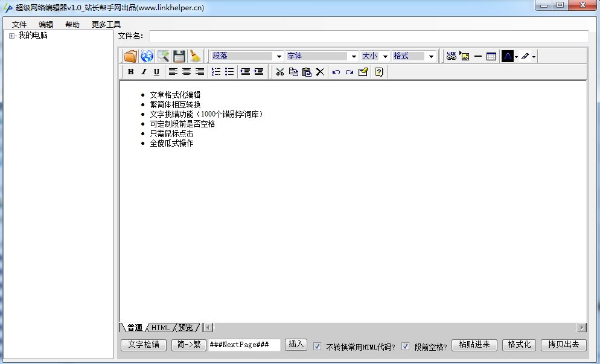Viewport: 600px width, 364px height.
Task: Click the undo arrow icon
Action: point(336,72)
